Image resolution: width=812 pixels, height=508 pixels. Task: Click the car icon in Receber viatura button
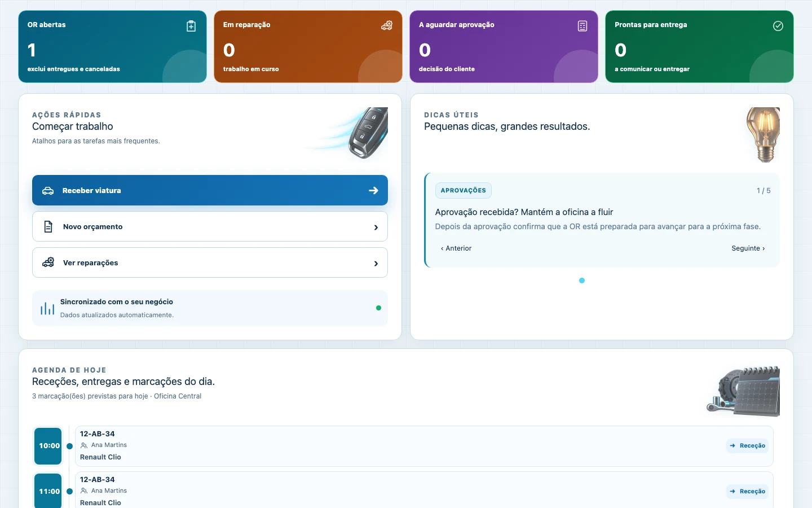[48, 191]
